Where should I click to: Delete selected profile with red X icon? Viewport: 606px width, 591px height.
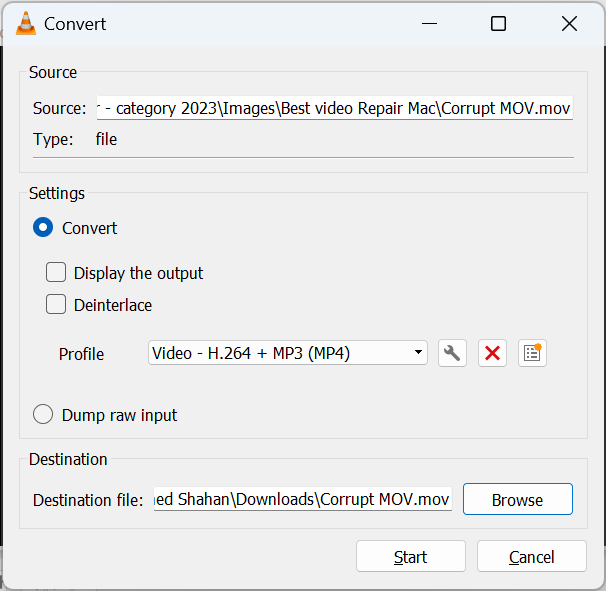click(x=492, y=353)
